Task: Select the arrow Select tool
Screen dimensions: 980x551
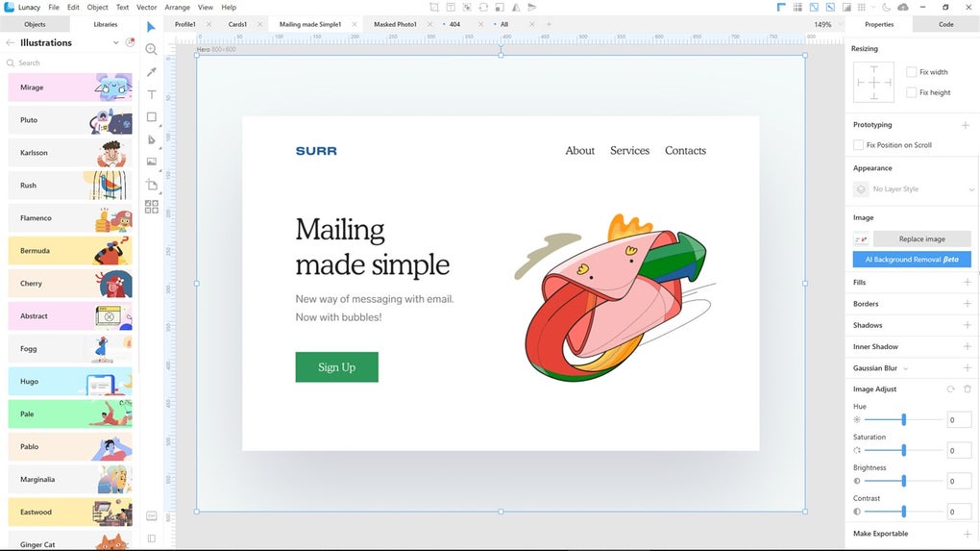Action: (x=151, y=27)
